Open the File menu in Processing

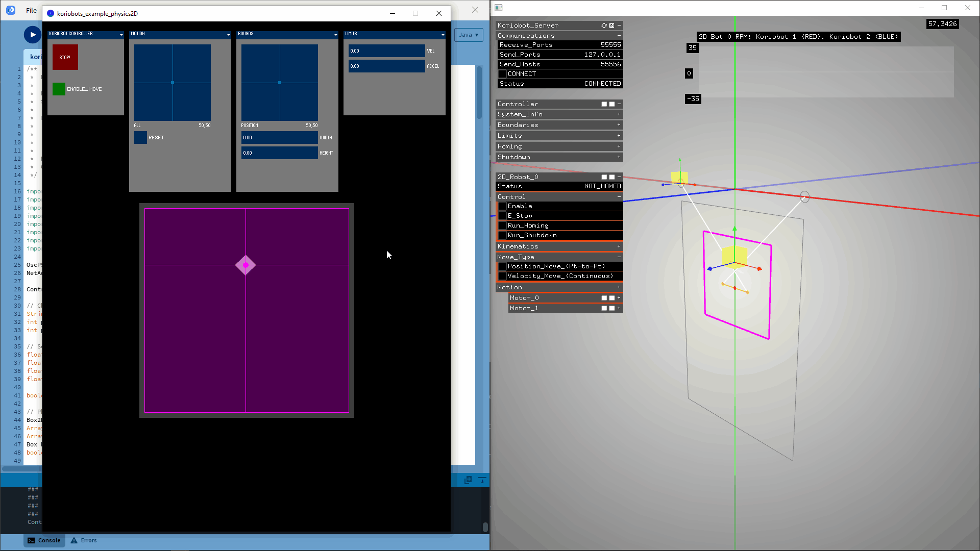pyautogui.click(x=31, y=10)
